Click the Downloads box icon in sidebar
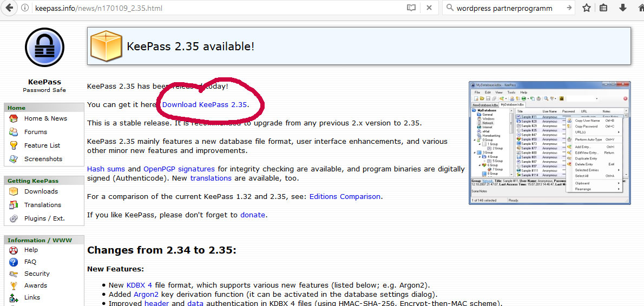 coord(14,191)
